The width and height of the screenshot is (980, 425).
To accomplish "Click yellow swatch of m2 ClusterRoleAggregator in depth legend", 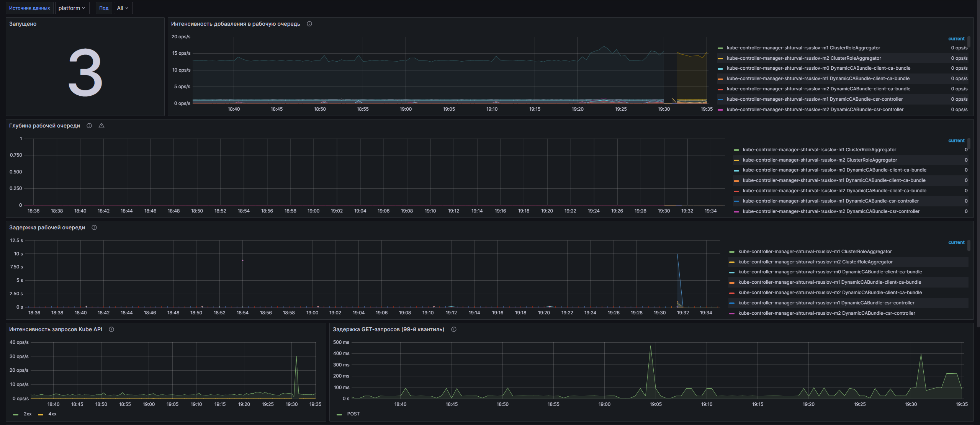I will pos(736,160).
